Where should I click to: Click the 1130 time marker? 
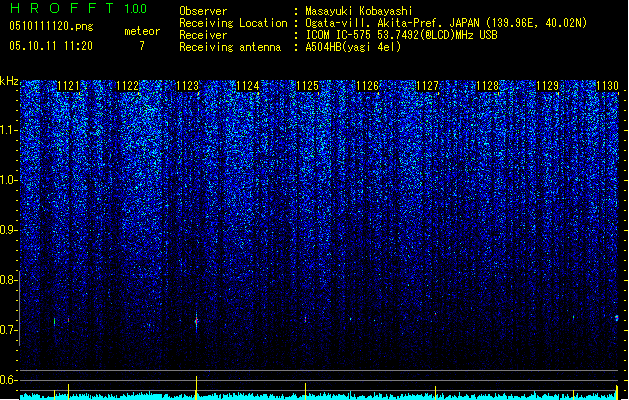tap(607, 85)
